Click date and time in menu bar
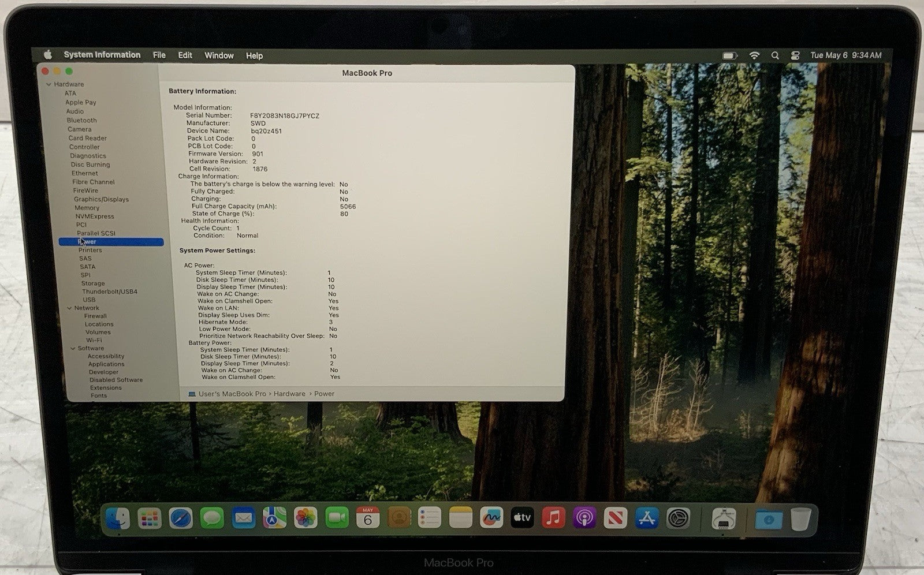The image size is (924, 575). coord(845,55)
